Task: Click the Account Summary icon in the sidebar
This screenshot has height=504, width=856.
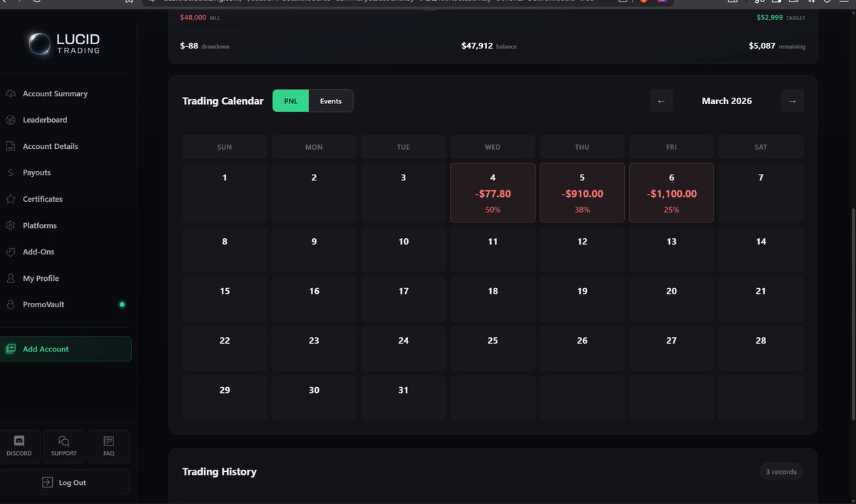Action: 10,94
